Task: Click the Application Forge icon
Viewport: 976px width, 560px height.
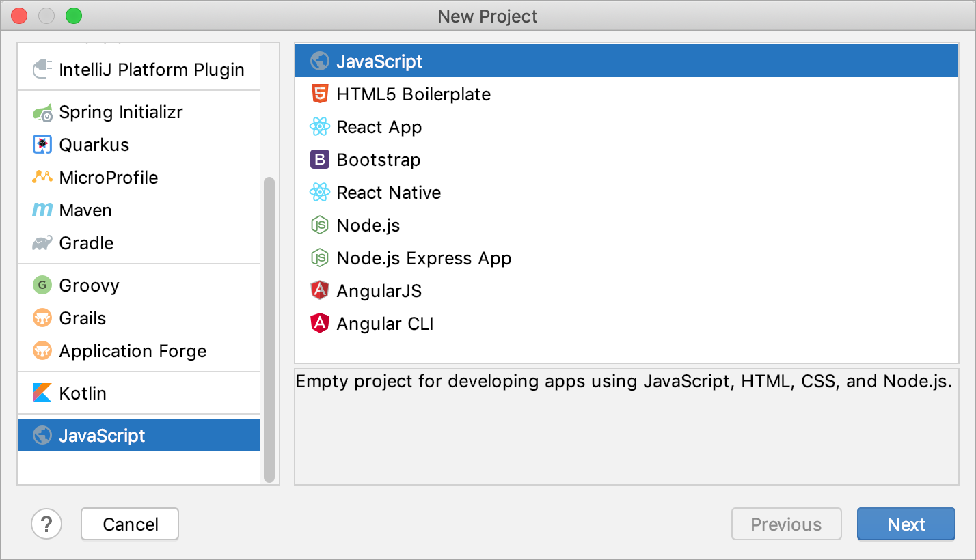Action: point(42,351)
